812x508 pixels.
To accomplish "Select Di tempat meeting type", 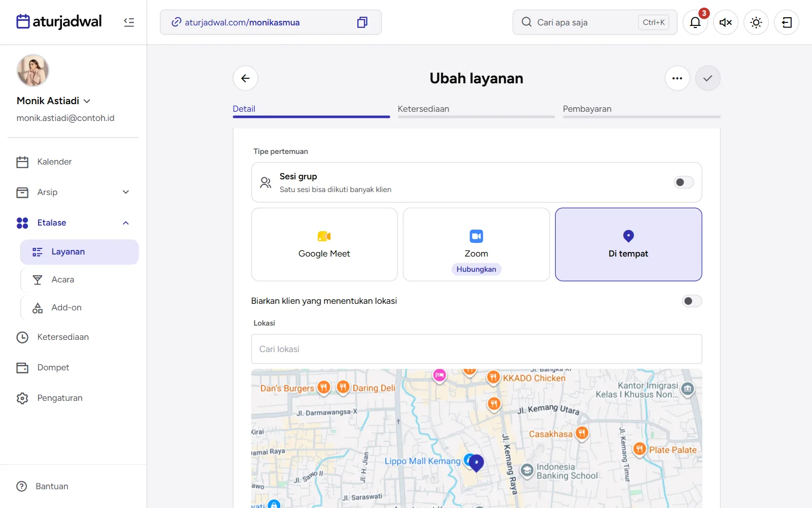I will click(x=628, y=244).
